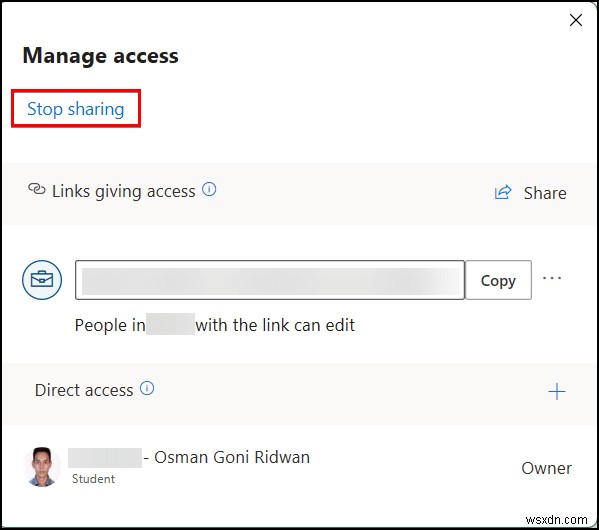The height and width of the screenshot is (530, 599).
Task: Click Osman Goni Ridwan's profile photo
Action: click(x=42, y=467)
